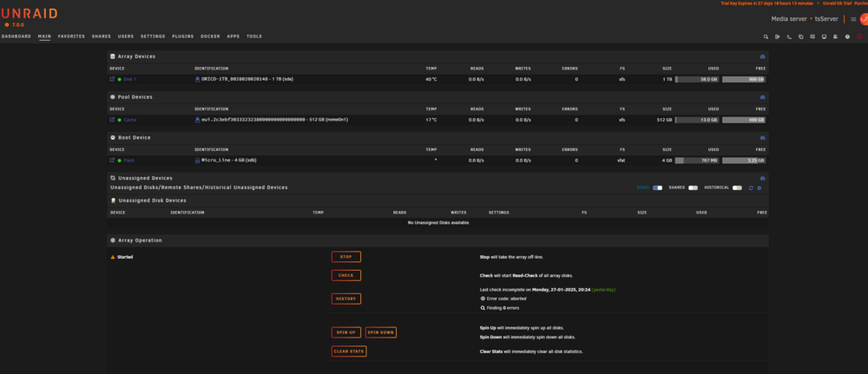Click the Cache browse icon
Screen dimensions: 868x374
(112, 120)
